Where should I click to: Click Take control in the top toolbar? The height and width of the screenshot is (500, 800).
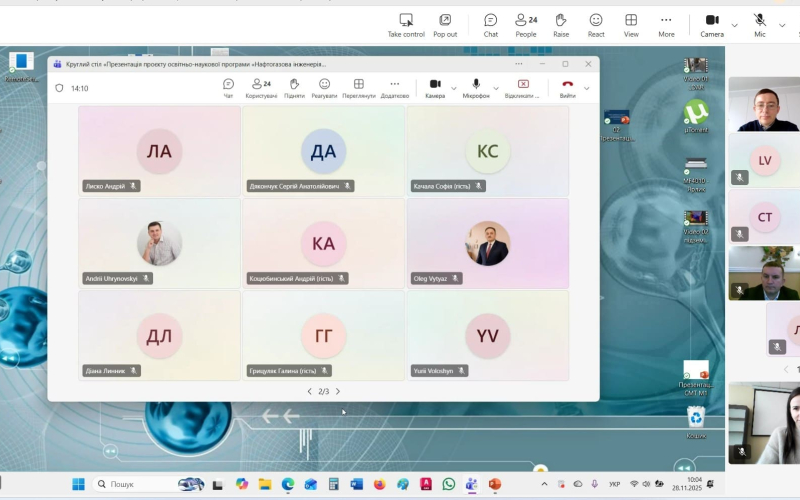[x=406, y=25]
